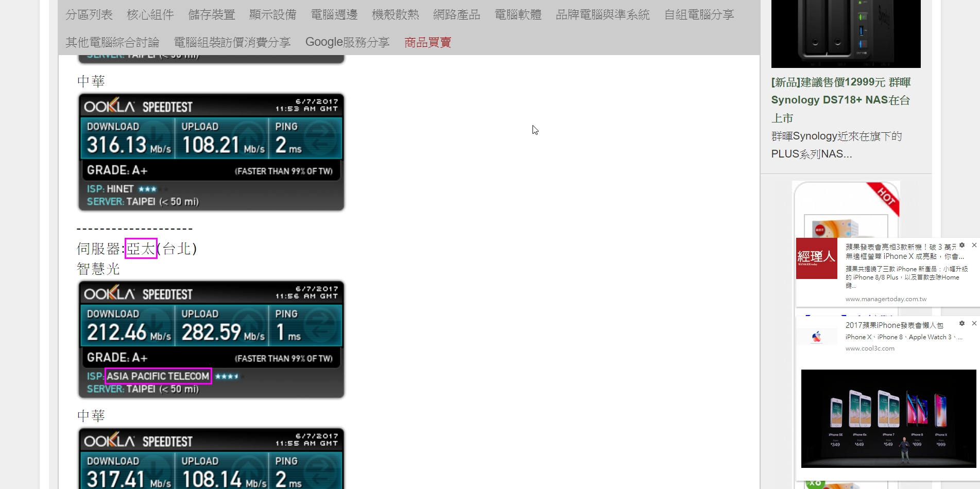Go to 電腦軟體 section
This screenshot has height=489, width=980.
coord(518,14)
